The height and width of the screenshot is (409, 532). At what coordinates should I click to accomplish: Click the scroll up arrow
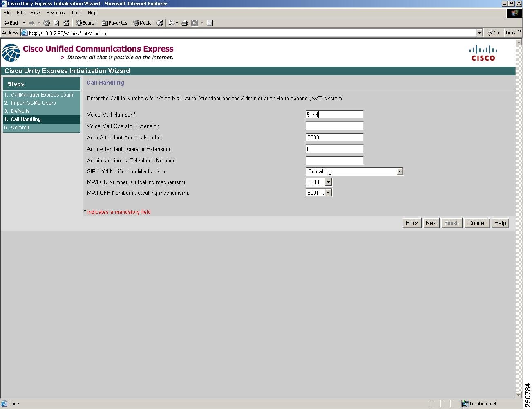coord(519,42)
